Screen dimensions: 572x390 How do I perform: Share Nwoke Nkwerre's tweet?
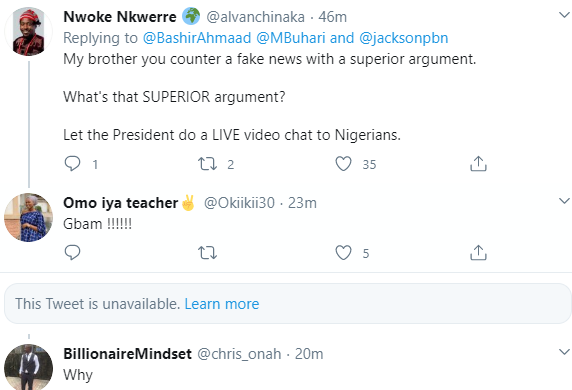coord(478,163)
